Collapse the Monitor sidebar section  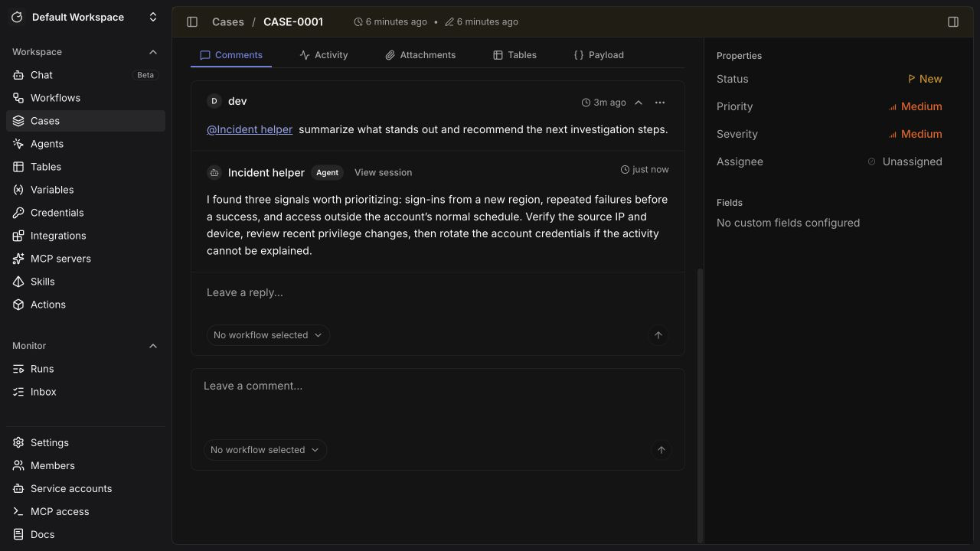[x=153, y=346]
